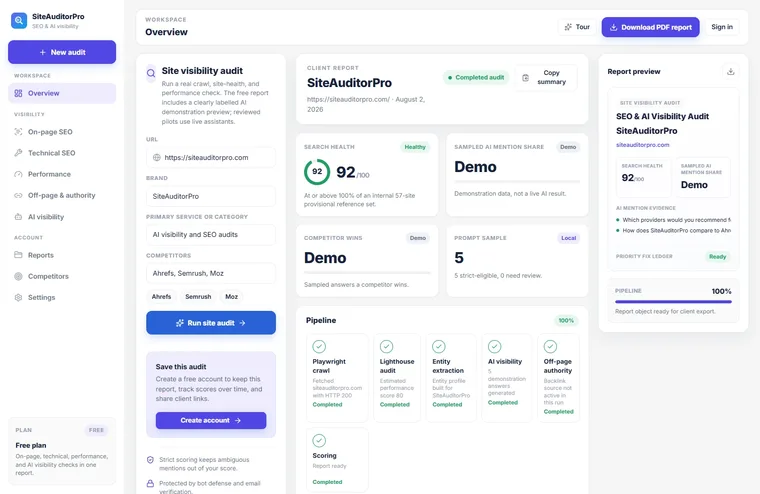
Task: Click the pipeline 100% progress bar in preview
Action: [673, 302]
